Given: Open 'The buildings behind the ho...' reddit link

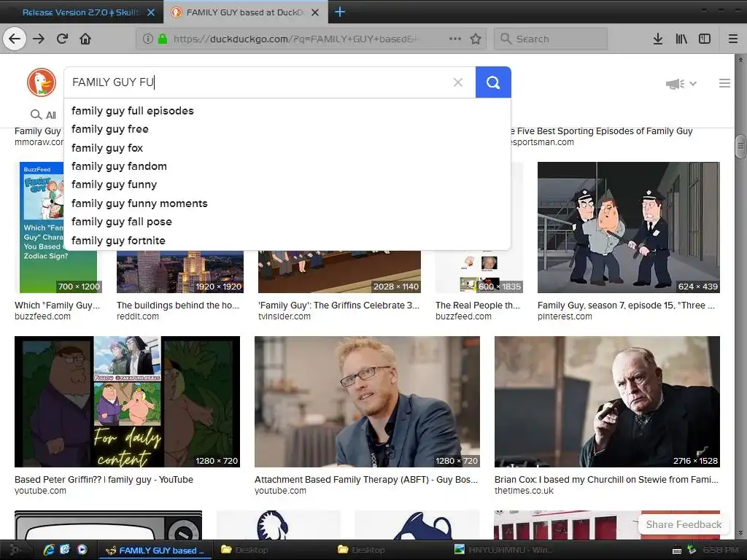Looking at the screenshot, I should click(x=178, y=306).
